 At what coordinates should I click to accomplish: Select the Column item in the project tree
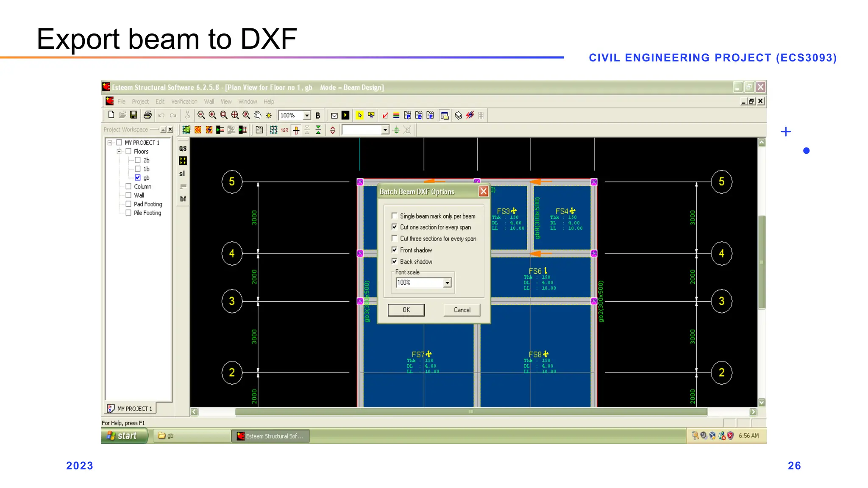point(142,186)
